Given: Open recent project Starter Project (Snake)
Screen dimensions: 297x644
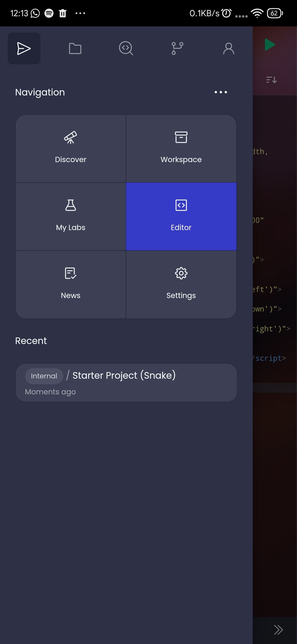Looking at the screenshot, I should point(126,383).
